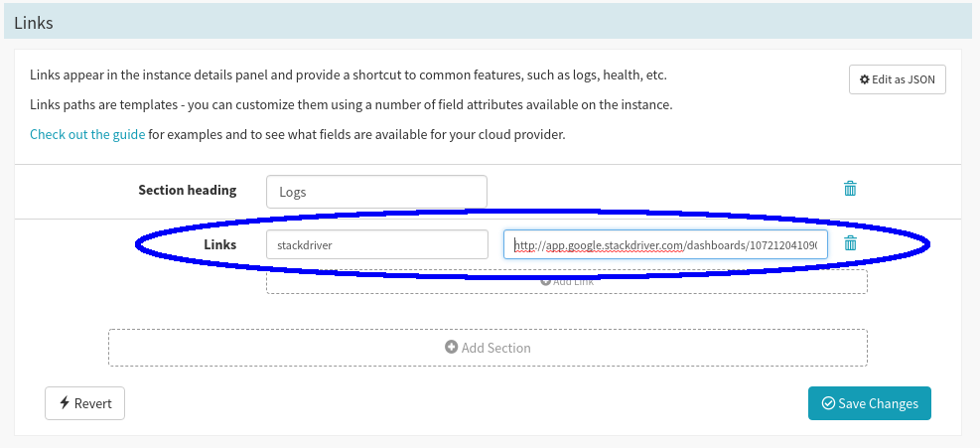Delete the Logs section via trash icon

(x=850, y=189)
